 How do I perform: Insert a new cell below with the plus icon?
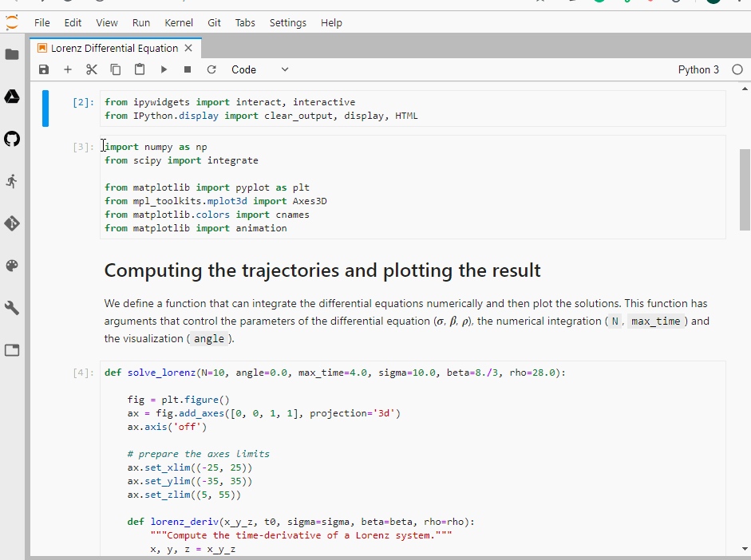tap(68, 69)
